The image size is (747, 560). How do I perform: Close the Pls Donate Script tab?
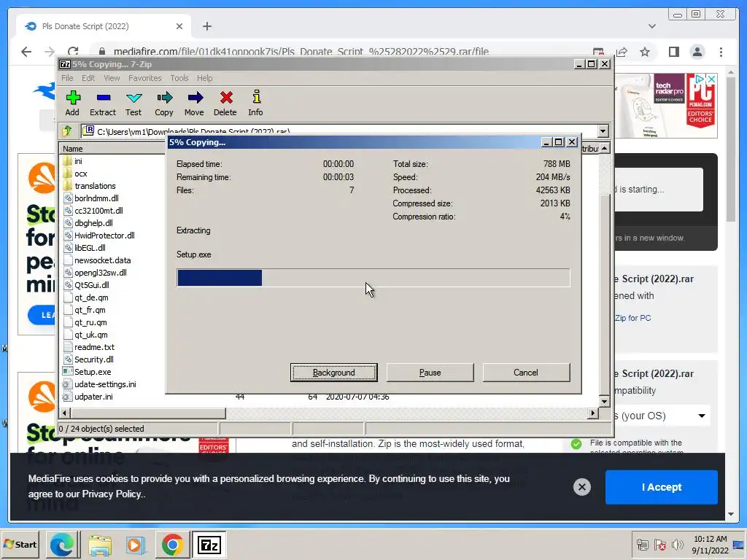pos(179,26)
